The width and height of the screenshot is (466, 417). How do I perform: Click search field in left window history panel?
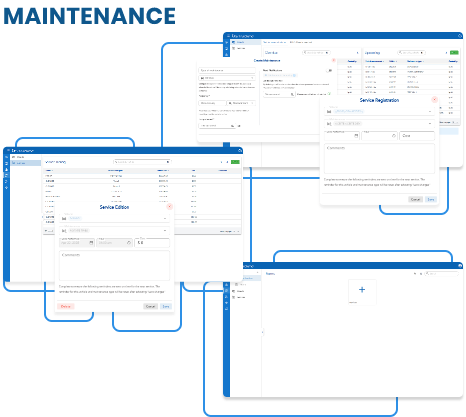(x=142, y=162)
